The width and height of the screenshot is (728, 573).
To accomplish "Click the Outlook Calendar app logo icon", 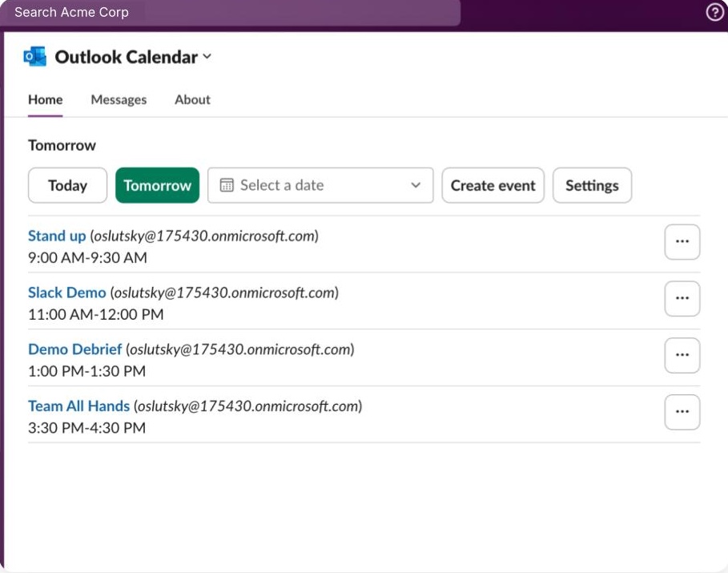I will [35, 57].
